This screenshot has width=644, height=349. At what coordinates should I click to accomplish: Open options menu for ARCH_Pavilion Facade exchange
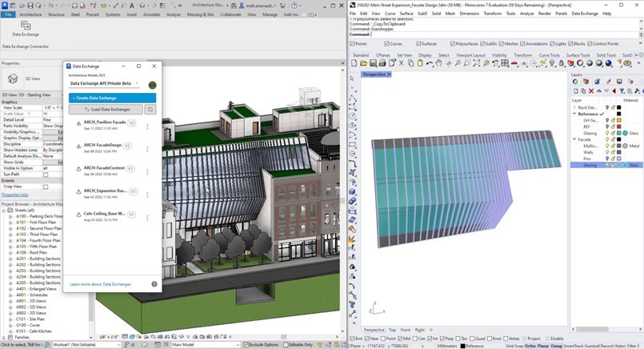point(147,126)
